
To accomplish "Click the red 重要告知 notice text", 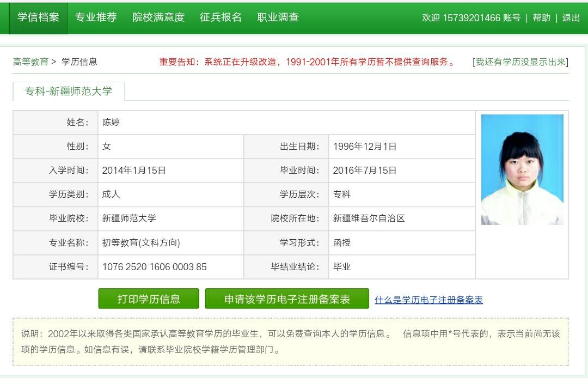I will pyautogui.click(x=307, y=62).
